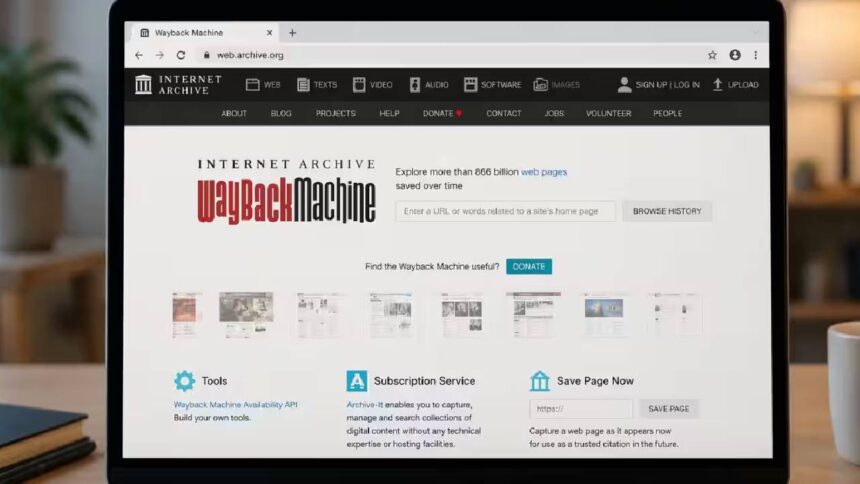Click the 'Subscription Service' heading
Image resolution: width=860 pixels, height=484 pixels.
425,381
